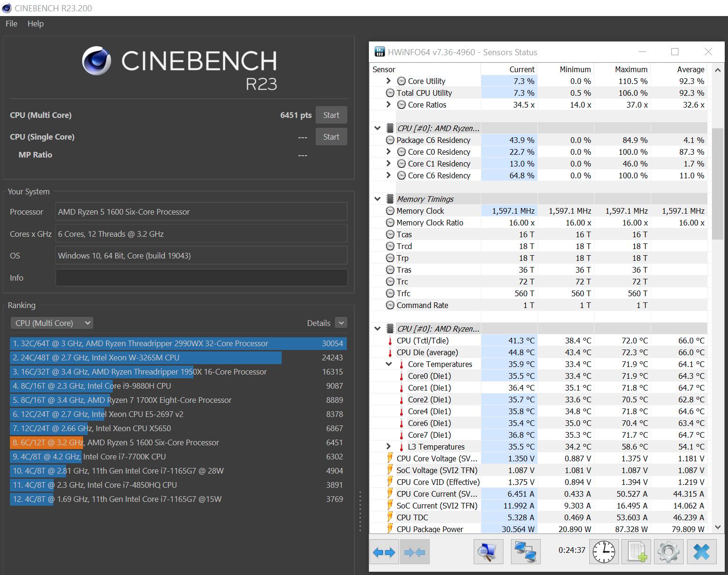
Task: Click the Info input field
Action: point(201,278)
